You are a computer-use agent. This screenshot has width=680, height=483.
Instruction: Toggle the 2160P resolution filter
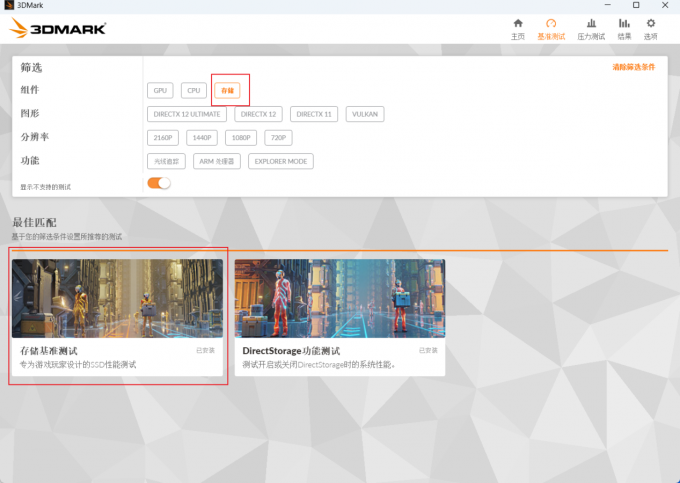tap(163, 137)
